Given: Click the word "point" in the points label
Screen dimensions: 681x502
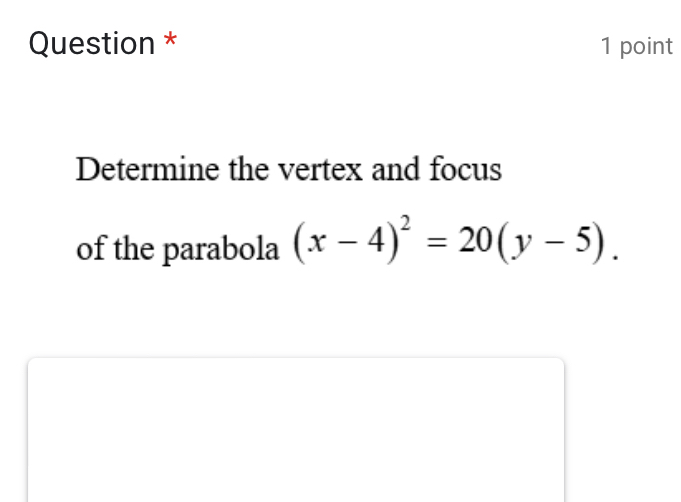Looking at the screenshot, I should [646, 46].
